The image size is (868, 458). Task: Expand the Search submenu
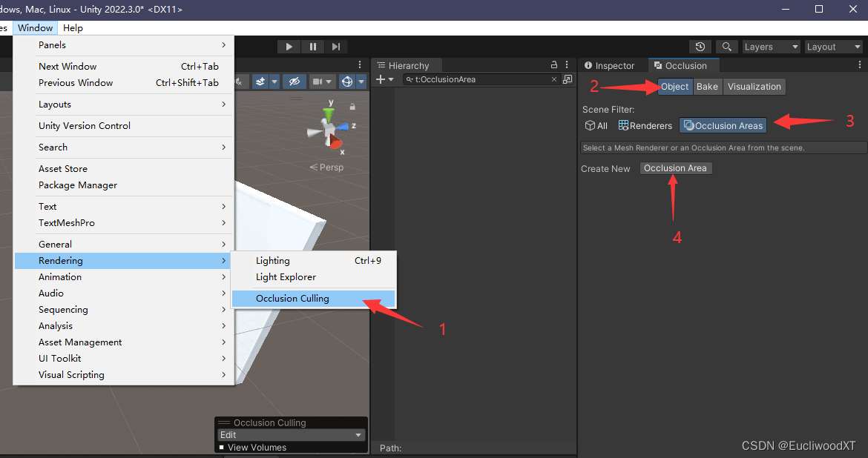[x=125, y=147]
